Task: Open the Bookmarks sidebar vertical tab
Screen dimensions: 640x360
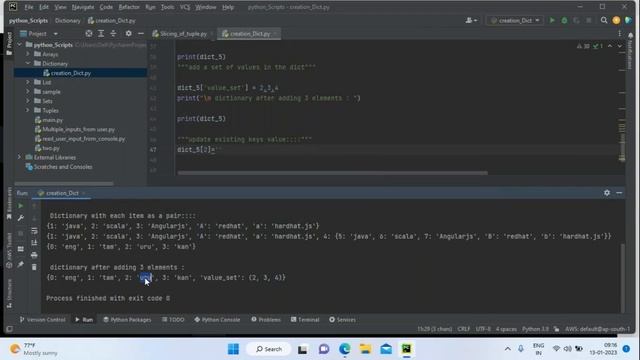Action: pyautogui.click(x=9, y=204)
